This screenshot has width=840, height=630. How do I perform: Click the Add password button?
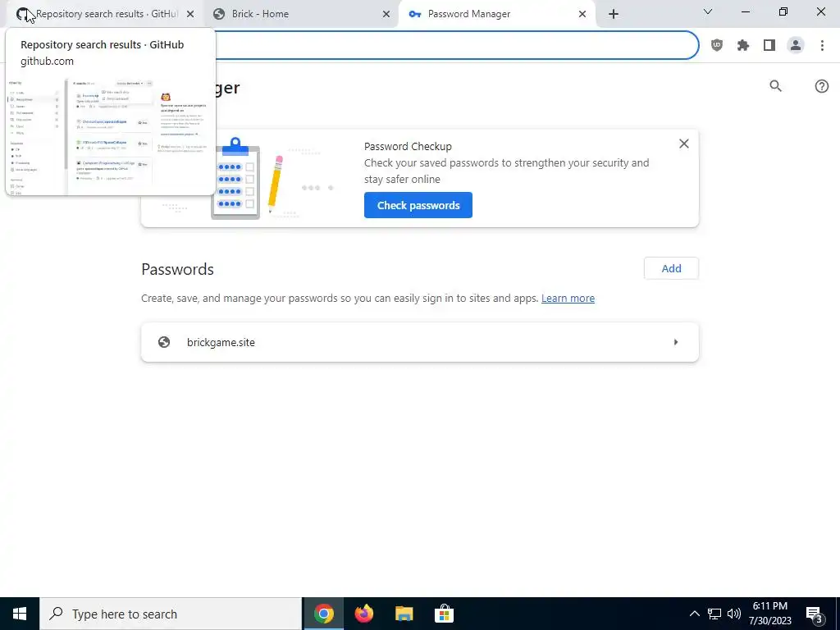coord(671,268)
